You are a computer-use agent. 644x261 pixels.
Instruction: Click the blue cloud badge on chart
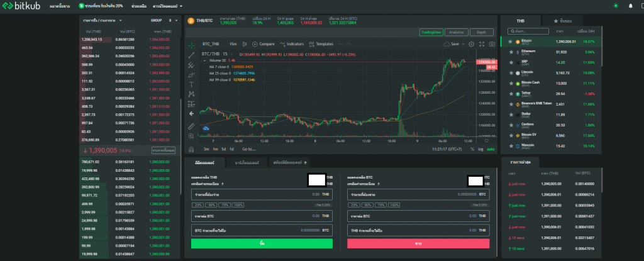206,129
